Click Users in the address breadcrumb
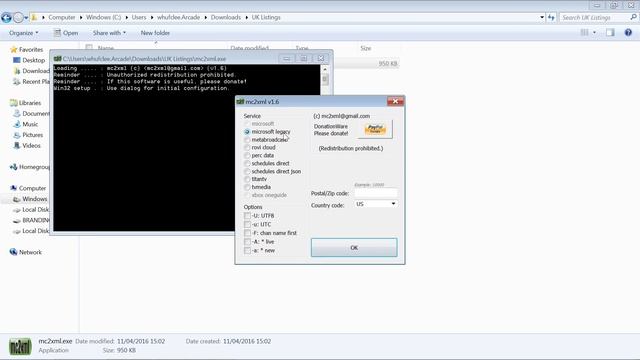The image size is (640, 360). pyautogui.click(x=139, y=18)
